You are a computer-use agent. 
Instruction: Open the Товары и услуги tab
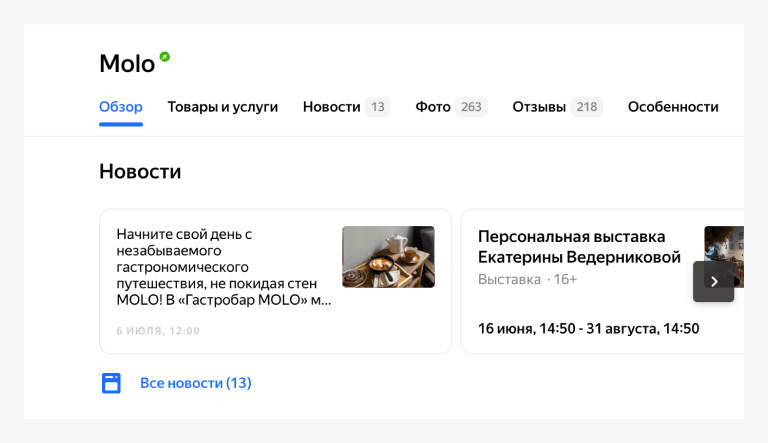[223, 106]
